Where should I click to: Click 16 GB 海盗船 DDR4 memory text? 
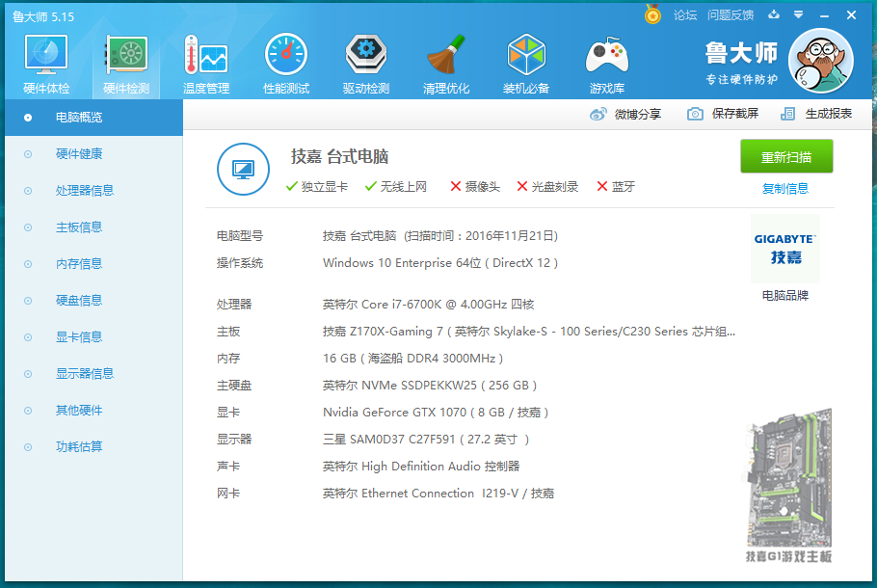(412, 358)
